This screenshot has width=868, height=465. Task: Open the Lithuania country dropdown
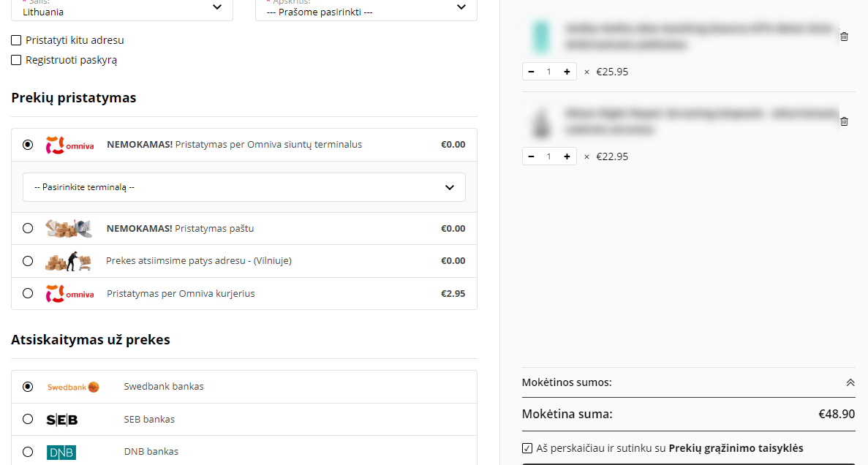click(122, 10)
